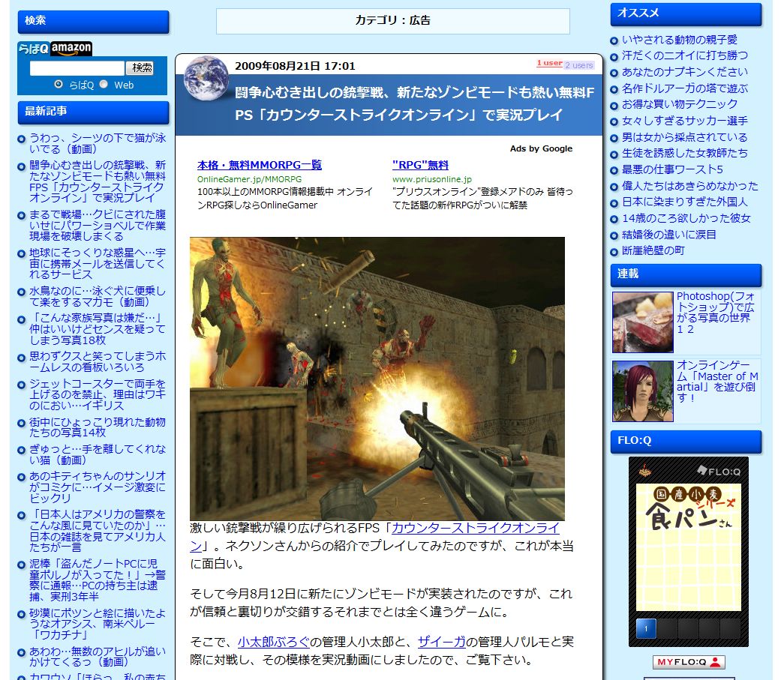The image size is (784, 680).
Task: Click the FLO:Q logo in widget
Action: pos(719,471)
